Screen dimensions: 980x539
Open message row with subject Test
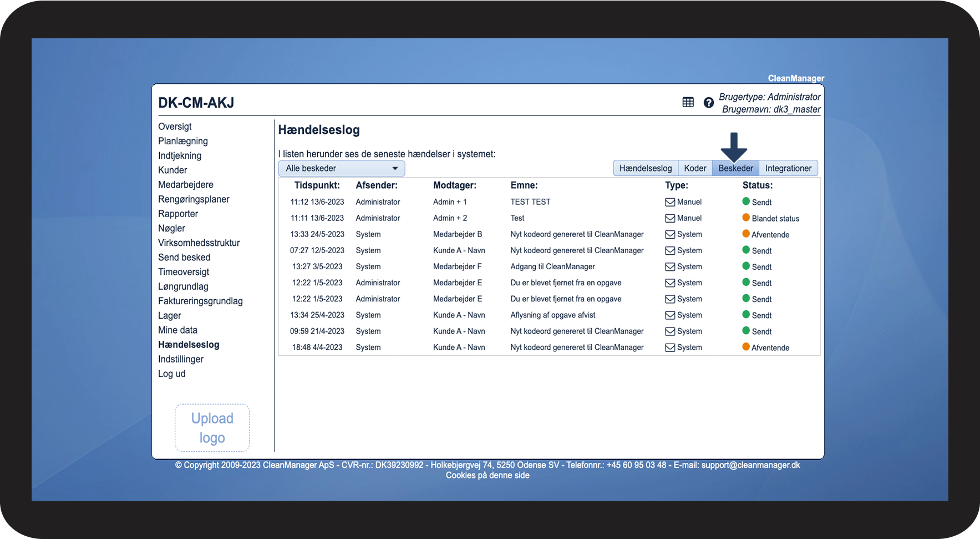517,218
